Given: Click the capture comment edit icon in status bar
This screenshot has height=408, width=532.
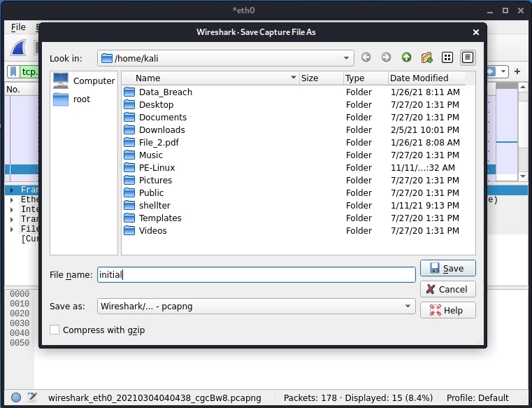Looking at the screenshot, I should pyautogui.click(x=32, y=397).
